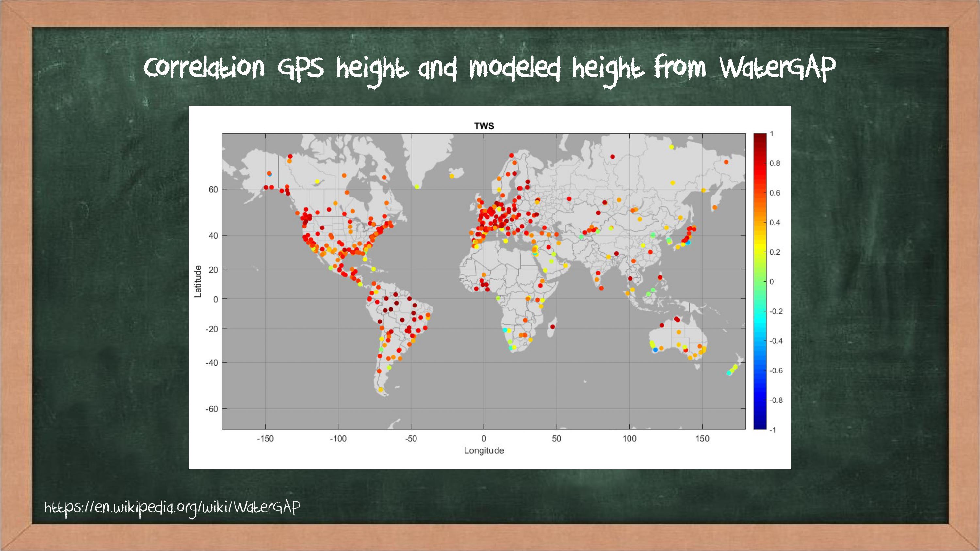The height and width of the screenshot is (551, 980).
Task: Click the -0.8 colorbar tick label
Action: coord(776,400)
